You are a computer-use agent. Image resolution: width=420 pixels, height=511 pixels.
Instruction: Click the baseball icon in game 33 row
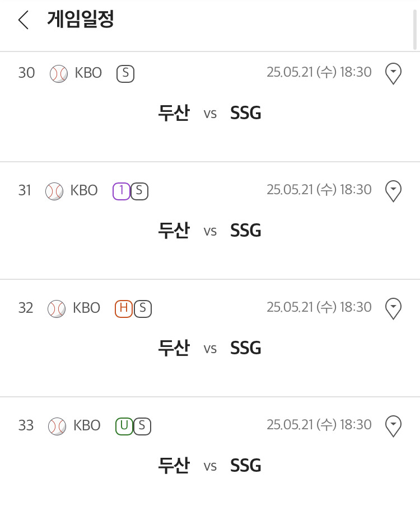[57, 426]
